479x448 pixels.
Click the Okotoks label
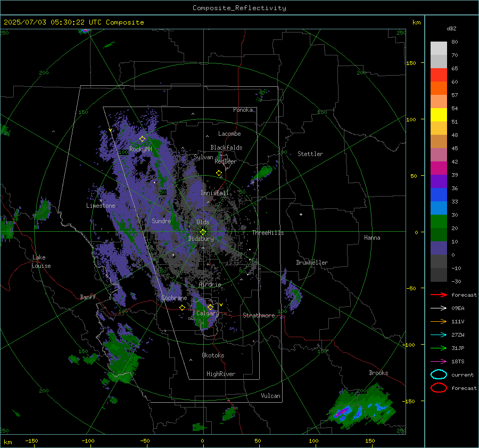213,355
